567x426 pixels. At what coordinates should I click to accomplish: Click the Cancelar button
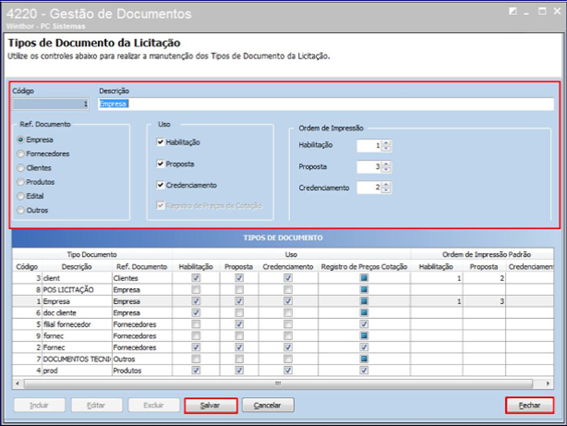coord(268,405)
